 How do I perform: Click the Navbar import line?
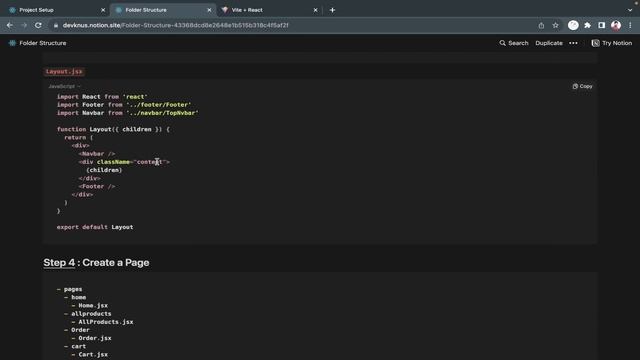[x=127, y=113]
